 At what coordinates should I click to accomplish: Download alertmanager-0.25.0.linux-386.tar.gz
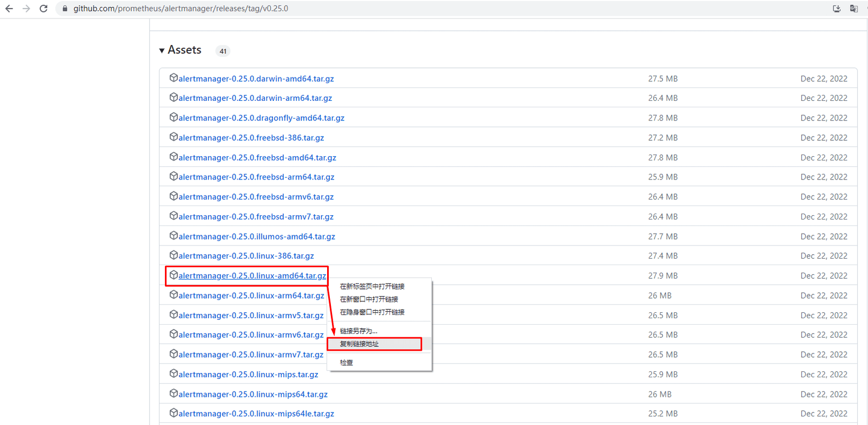click(246, 256)
